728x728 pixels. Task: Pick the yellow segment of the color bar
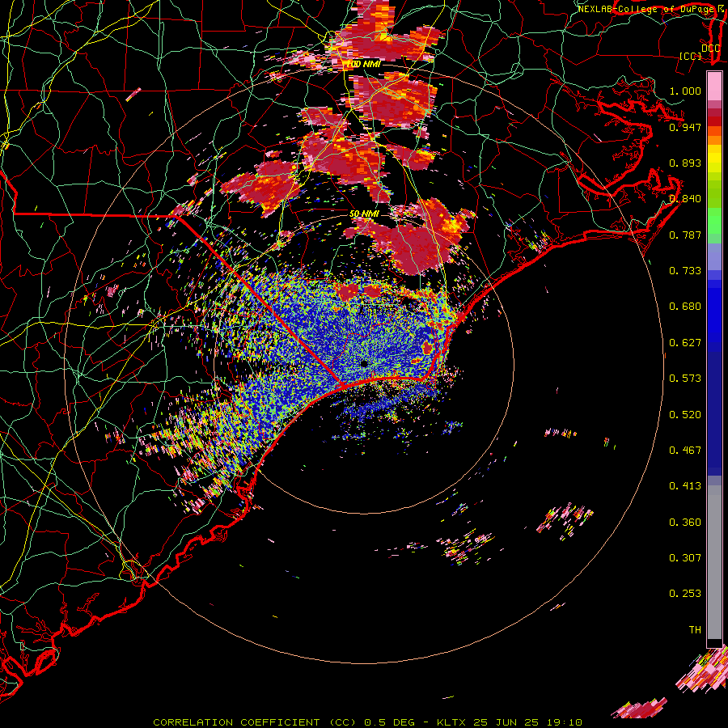pos(714,159)
